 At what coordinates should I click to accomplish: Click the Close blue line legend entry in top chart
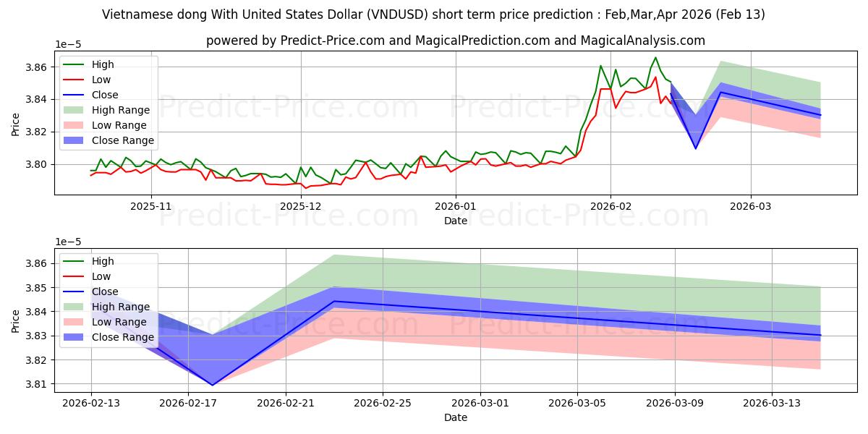pyautogui.click(x=90, y=95)
